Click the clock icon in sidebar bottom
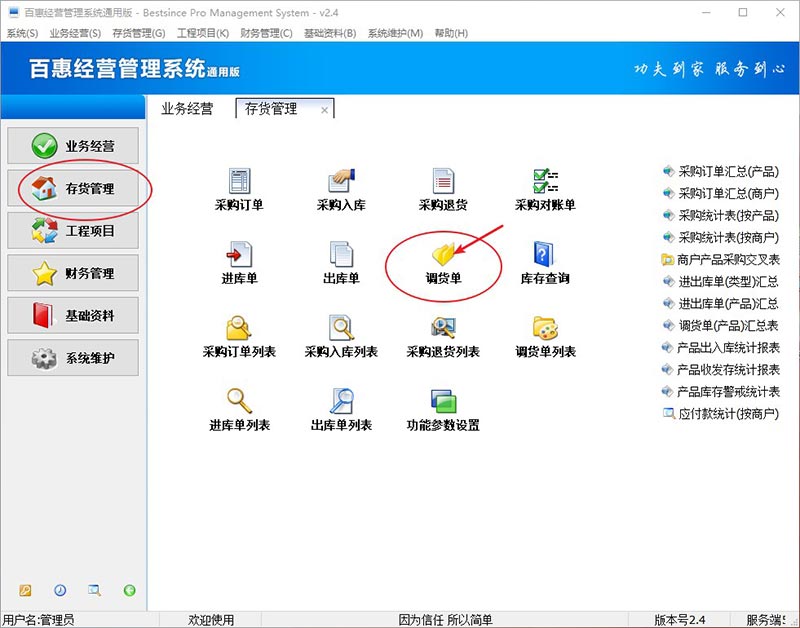Screen dimensions: 800x628 [60, 590]
